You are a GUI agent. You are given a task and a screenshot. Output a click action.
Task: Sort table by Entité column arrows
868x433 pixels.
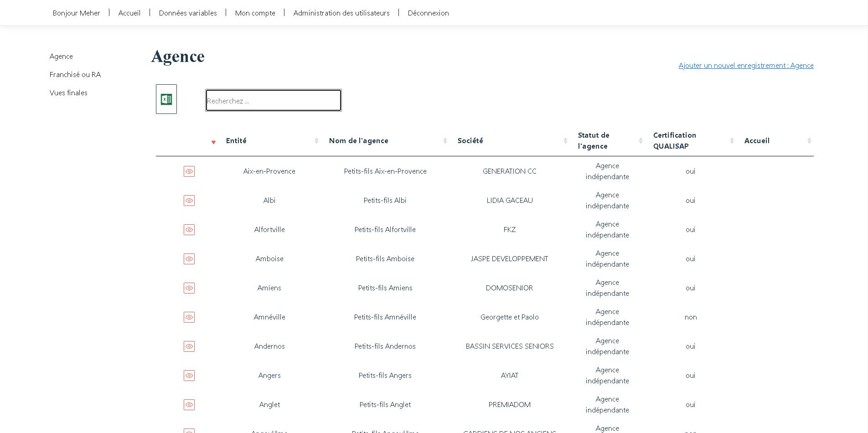pyautogui.click(x=316, y=141)
